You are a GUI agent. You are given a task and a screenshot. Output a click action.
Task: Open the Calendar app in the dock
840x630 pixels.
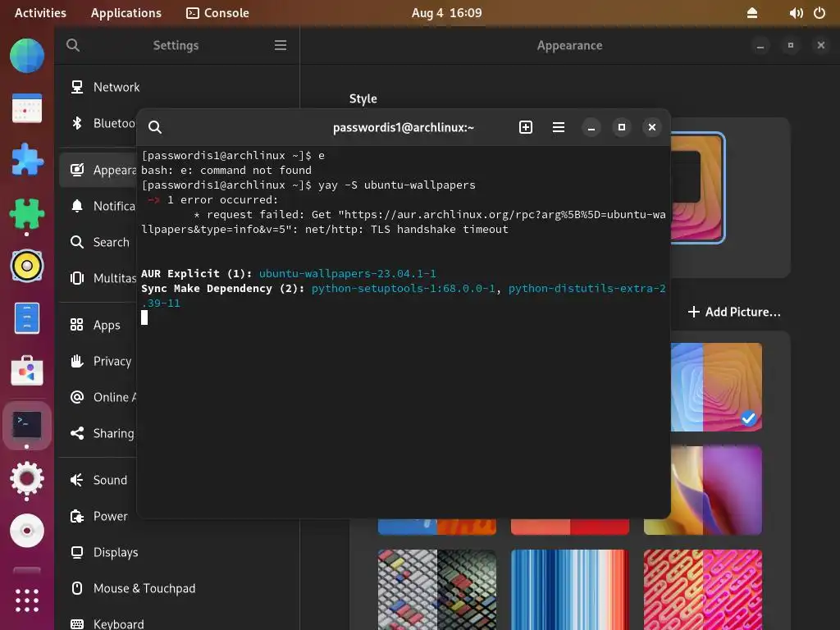27,108
